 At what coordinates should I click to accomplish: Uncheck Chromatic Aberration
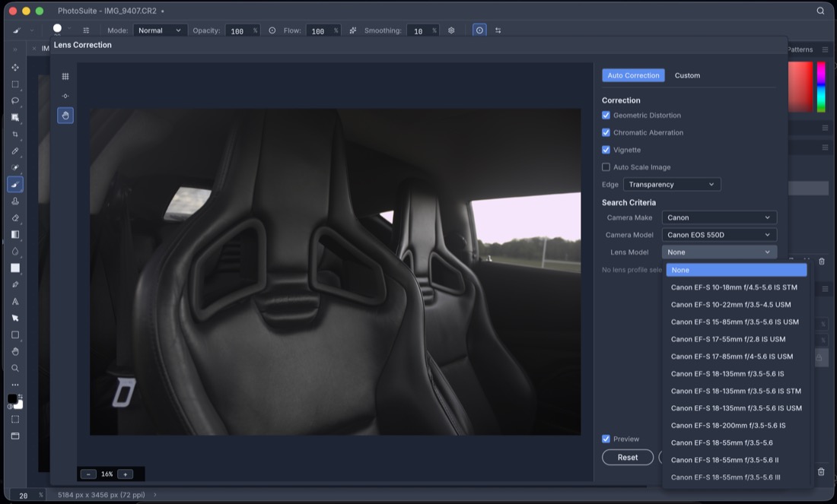click(606, 132)
